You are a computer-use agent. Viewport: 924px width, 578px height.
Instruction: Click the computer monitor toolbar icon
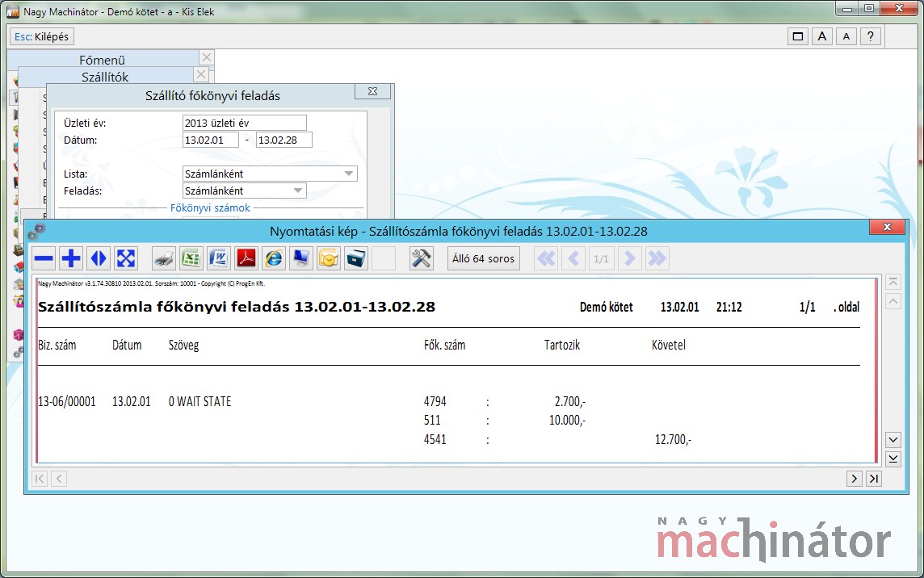click(x=301, y=258)
